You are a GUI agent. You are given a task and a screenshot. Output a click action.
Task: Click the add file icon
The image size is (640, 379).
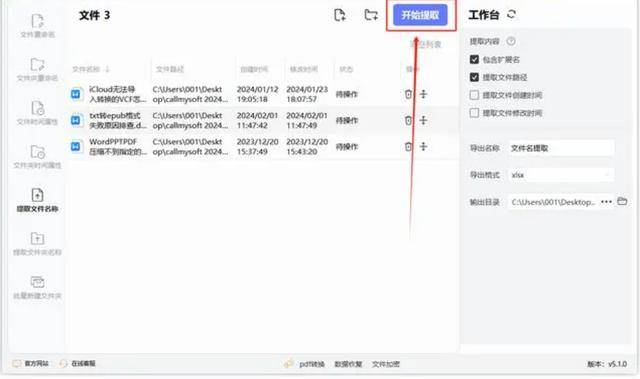coord(339,15)
